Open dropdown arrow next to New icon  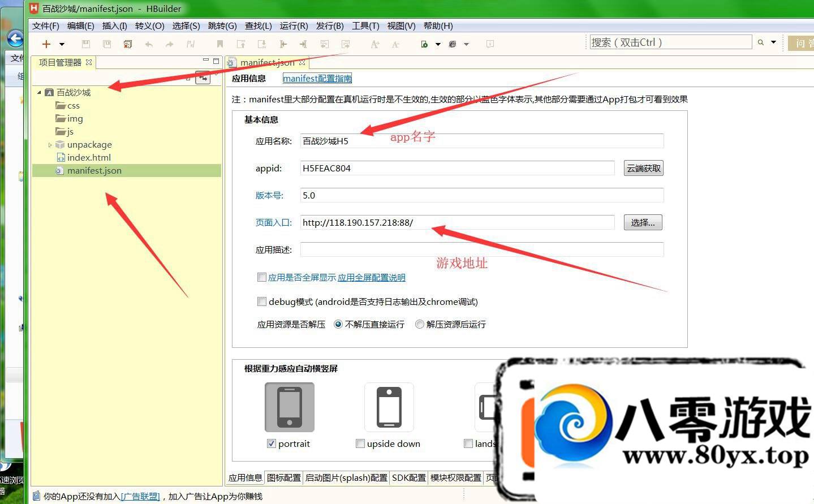[62, 44]
